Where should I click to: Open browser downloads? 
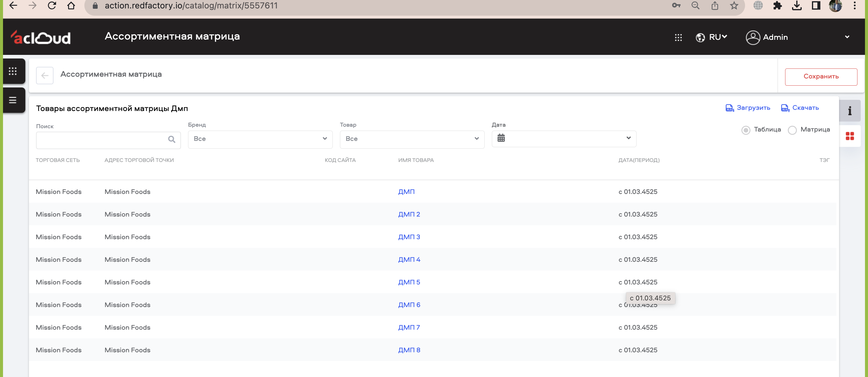coord(797,5)
